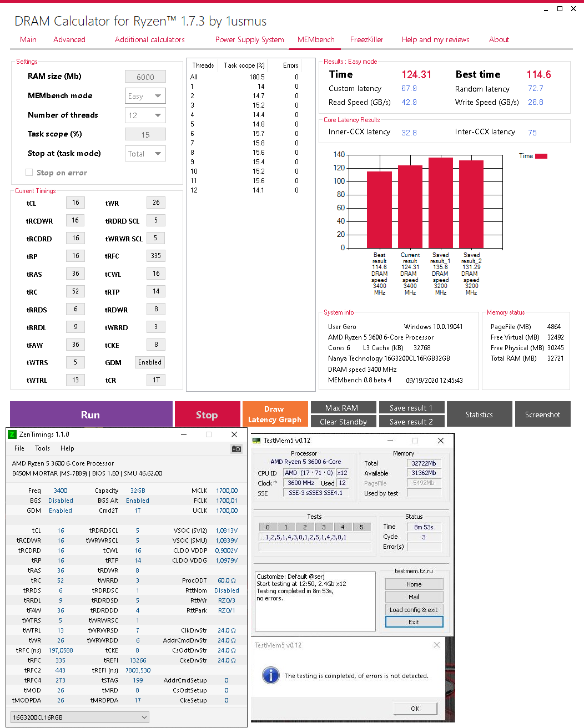Click the x12 threads box in TestMem5
The image size is (584, 728).
click(x=342, y=473)
